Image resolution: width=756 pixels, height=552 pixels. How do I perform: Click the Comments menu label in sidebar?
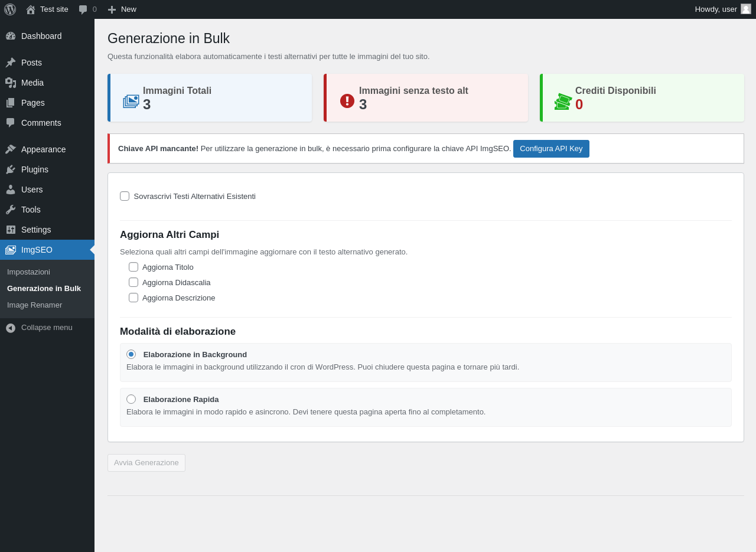[41, 123]
